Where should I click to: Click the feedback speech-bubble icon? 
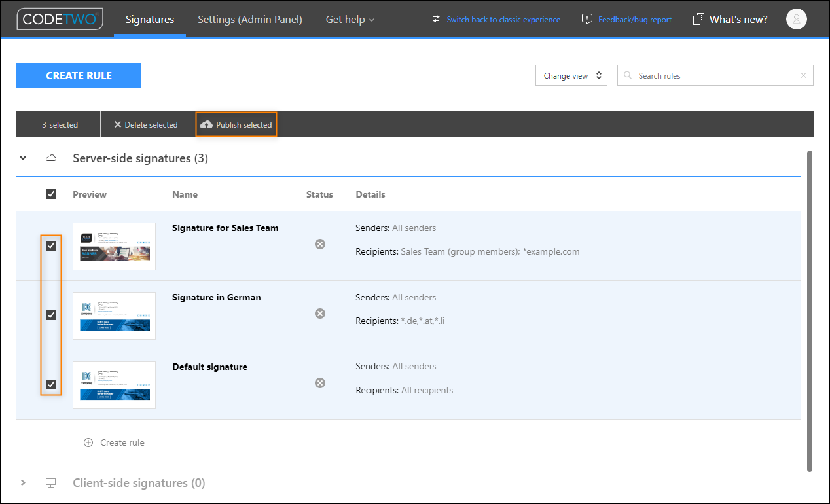coord(587,19)
